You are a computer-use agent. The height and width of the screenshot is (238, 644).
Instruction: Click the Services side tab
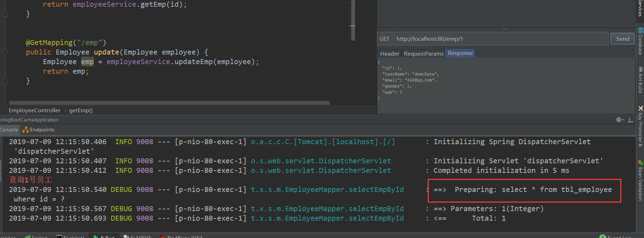pos(640,8)
